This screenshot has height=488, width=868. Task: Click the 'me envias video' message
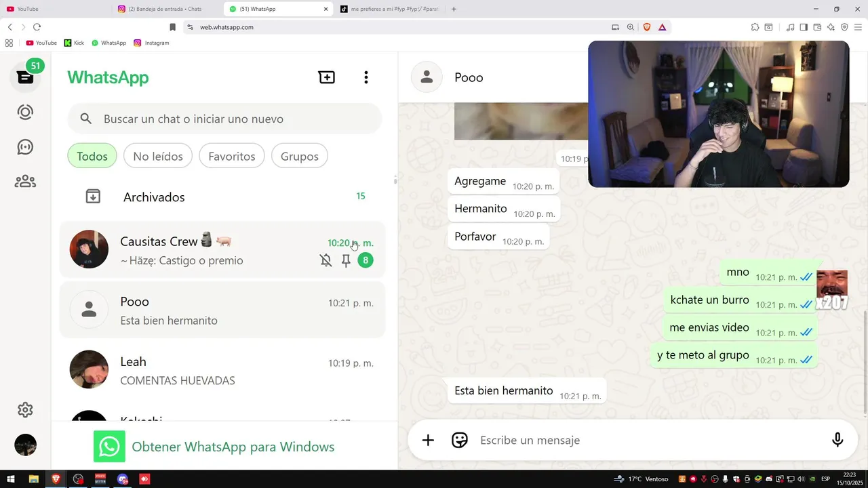[741, 328]
